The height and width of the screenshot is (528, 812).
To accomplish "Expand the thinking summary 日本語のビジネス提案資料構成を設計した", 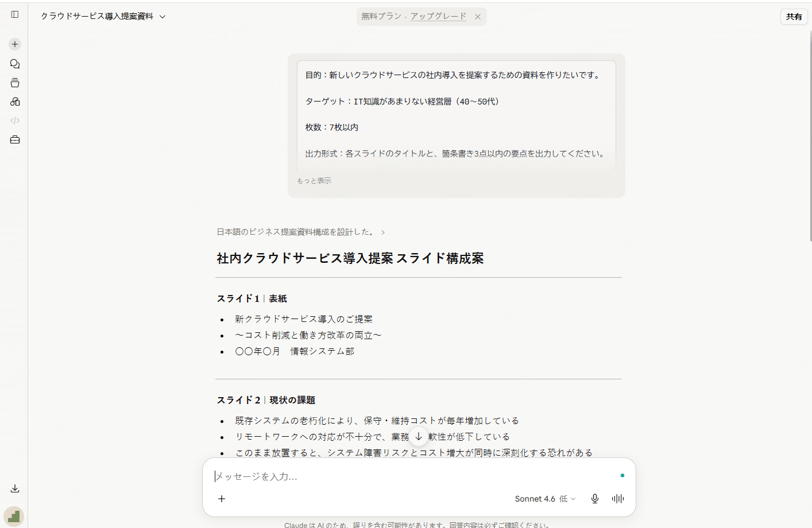I will [301, 232].
